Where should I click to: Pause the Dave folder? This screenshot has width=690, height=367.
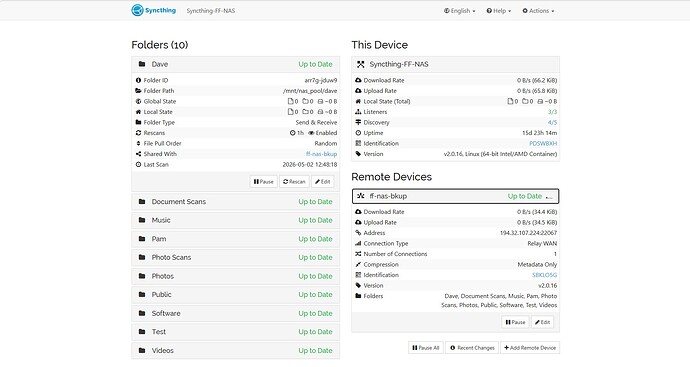pos(264,181)
